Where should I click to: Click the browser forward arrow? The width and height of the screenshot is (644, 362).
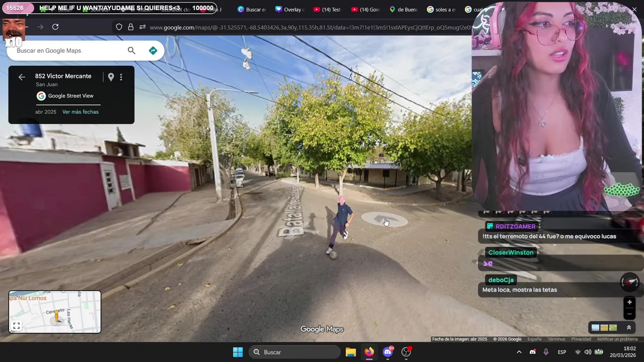40,27
